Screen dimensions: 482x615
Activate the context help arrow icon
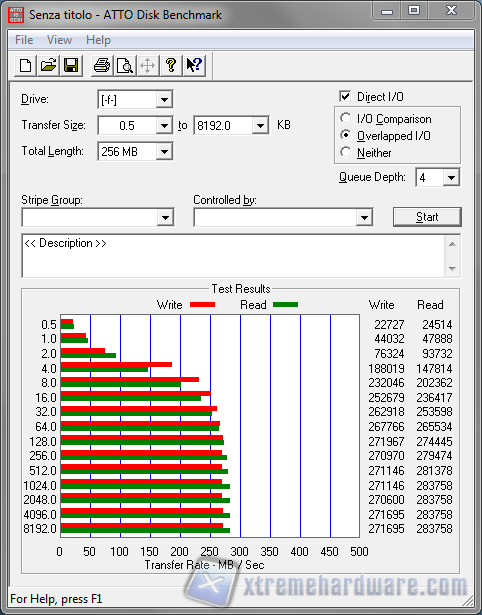click(x=194, y=65)
